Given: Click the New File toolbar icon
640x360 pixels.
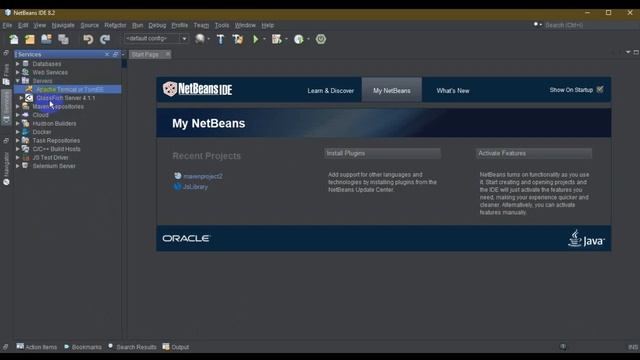Looking at the screenshot, I should [14, 39].
